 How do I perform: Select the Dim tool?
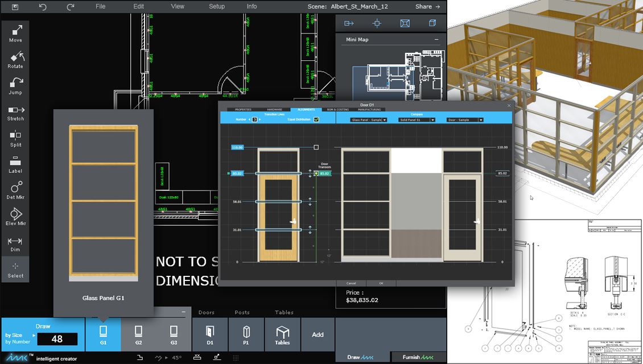pos(15,243)
